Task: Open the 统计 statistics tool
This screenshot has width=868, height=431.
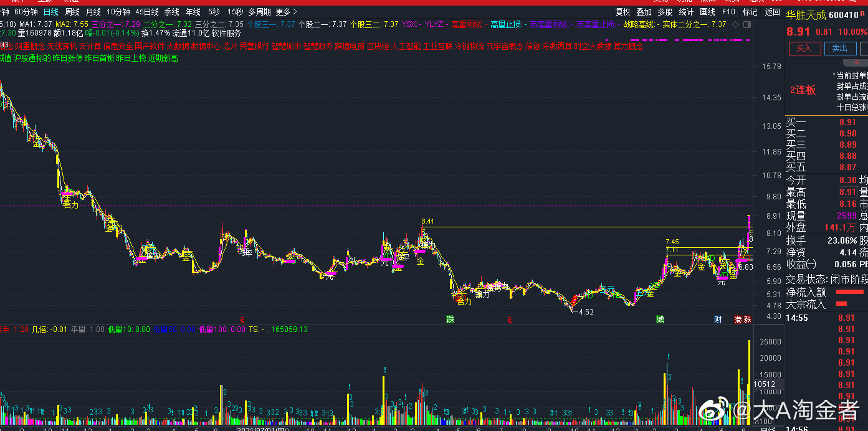Action: click(x=686, y=12)
